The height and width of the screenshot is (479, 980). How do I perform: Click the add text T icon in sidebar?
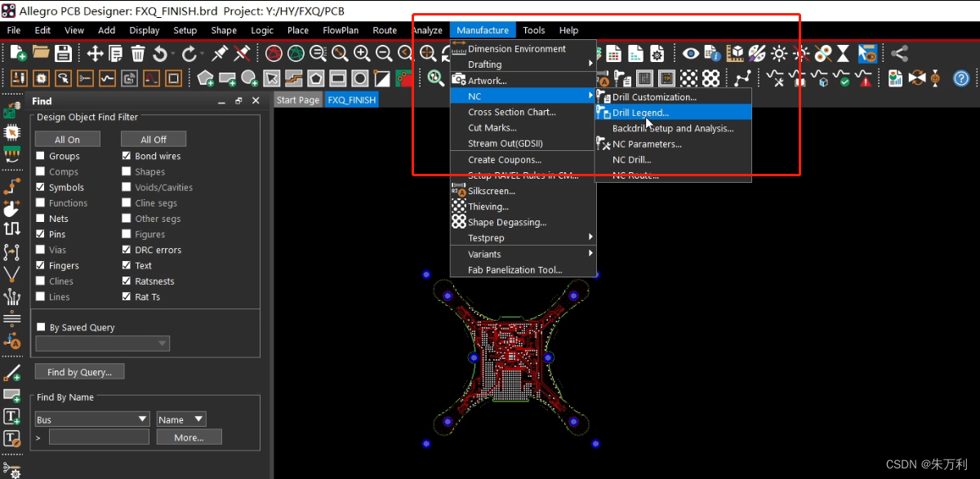tap(11, 416)
